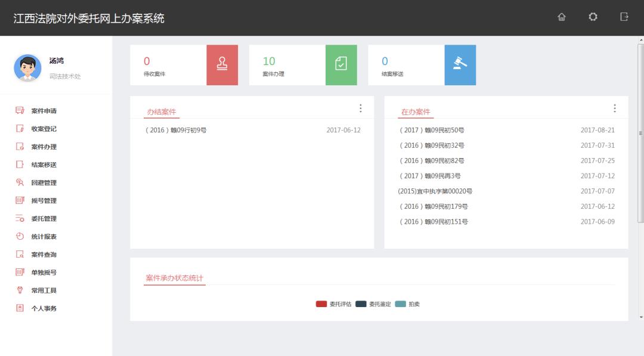644x356 pixels.
Task: Select 收案登记 from the sidebar
Action: (44, 129)
